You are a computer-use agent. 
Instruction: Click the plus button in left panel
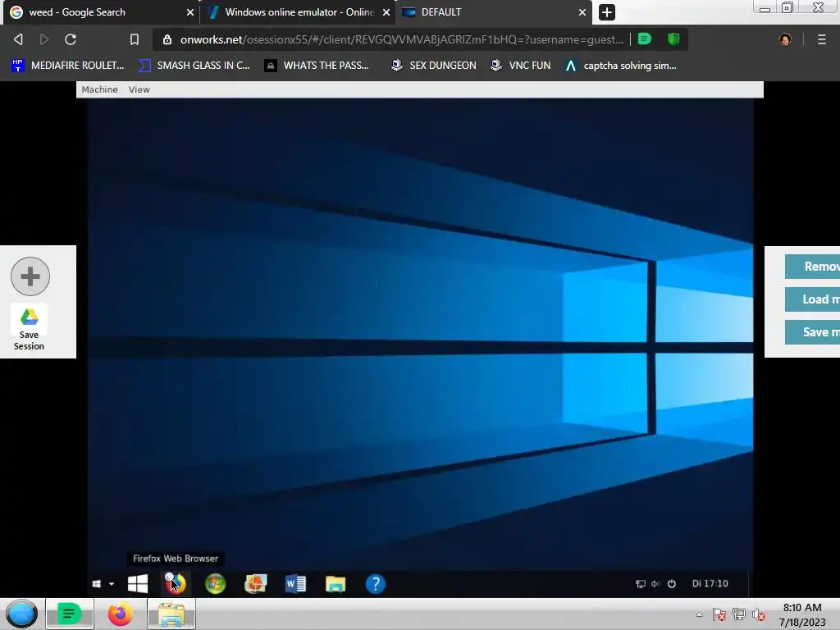30,276
